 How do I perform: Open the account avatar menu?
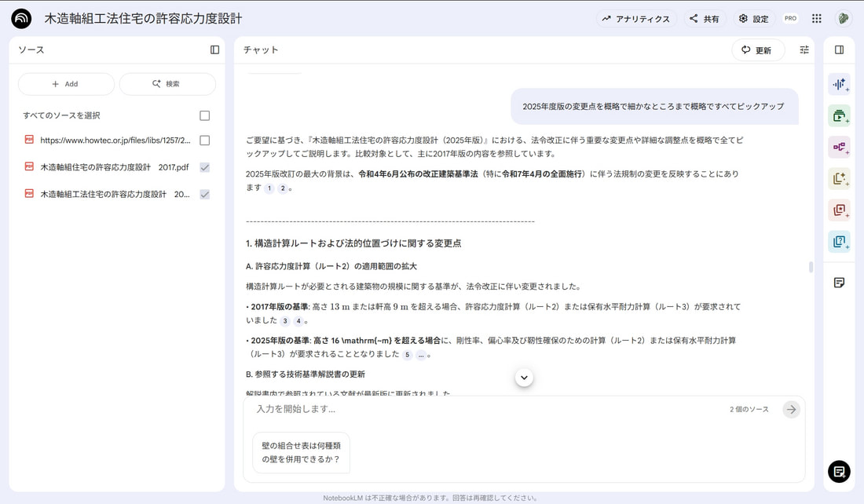843,19
